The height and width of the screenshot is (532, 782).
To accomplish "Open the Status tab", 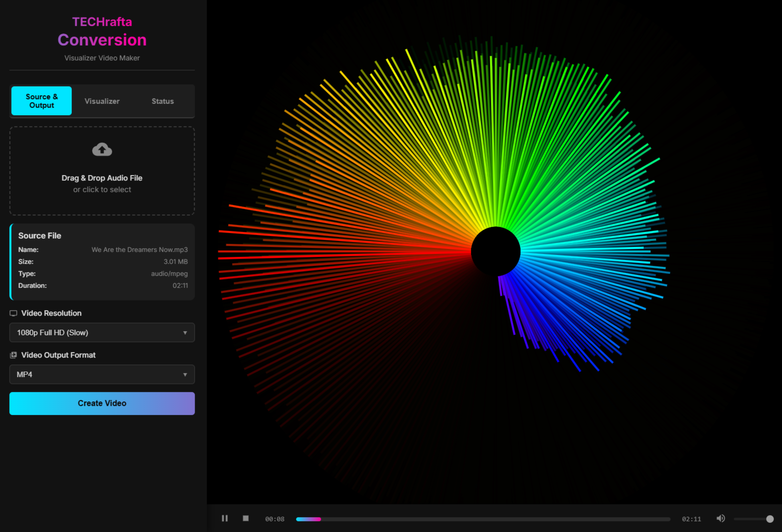I will click(162, 101).
